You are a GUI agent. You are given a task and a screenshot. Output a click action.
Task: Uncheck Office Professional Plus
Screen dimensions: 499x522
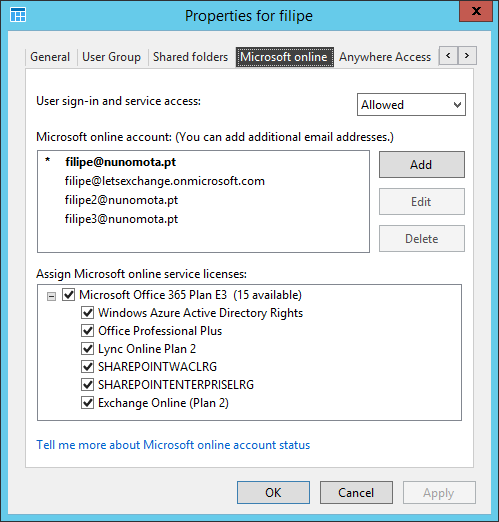pyautogui.click(x=88, y=331)
